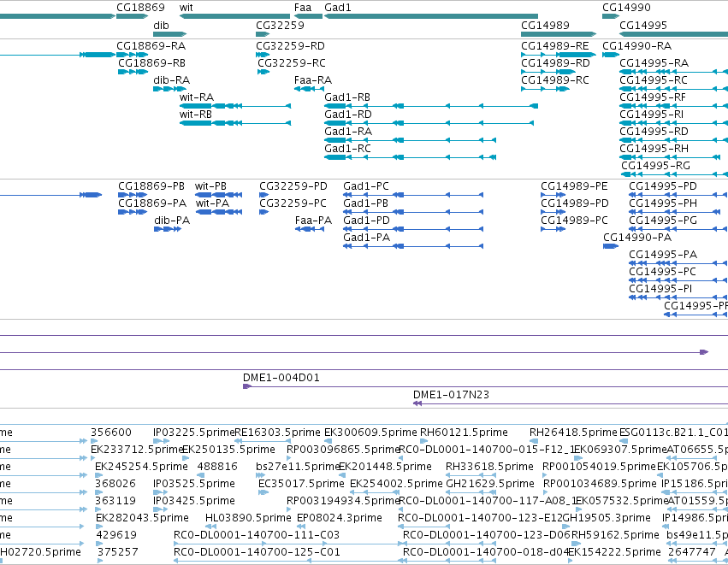
Task: Click protein CG18869-PB
Action: coord(133,195)
